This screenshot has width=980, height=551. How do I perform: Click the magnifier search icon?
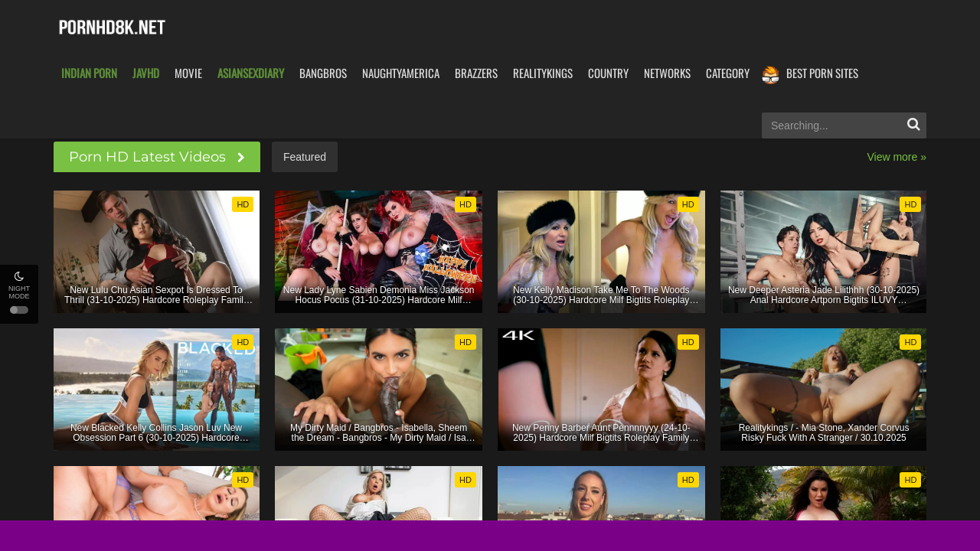tap(913, 125)
